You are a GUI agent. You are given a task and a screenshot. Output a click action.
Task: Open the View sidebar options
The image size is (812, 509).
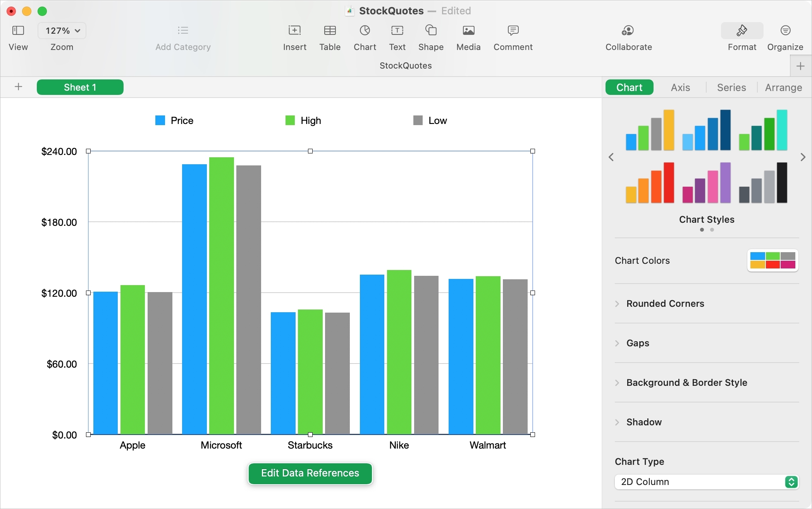[x=18, y=31]
